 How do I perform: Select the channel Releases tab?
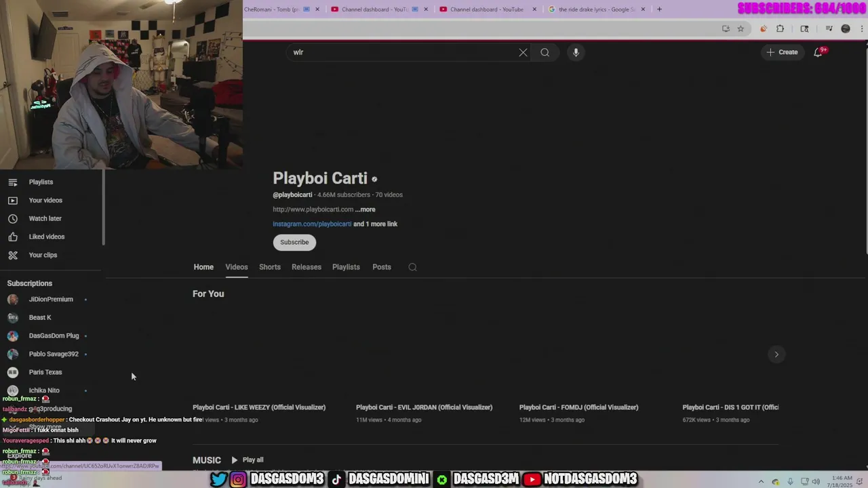307,267
